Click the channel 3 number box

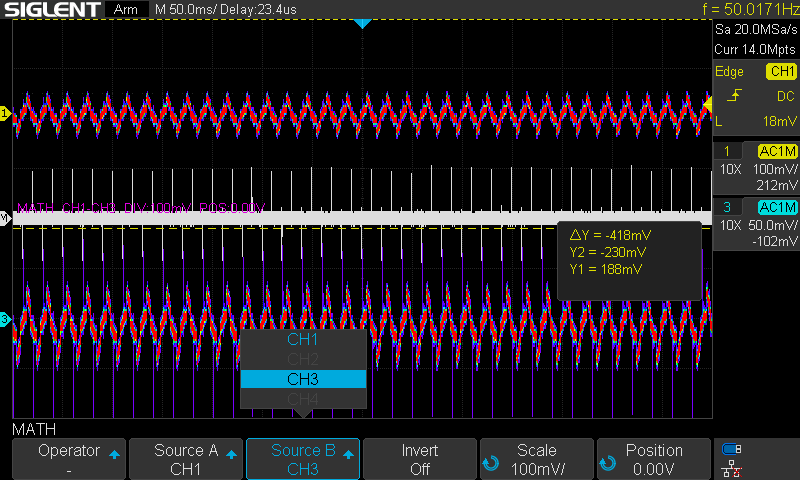tap(727, 207)
